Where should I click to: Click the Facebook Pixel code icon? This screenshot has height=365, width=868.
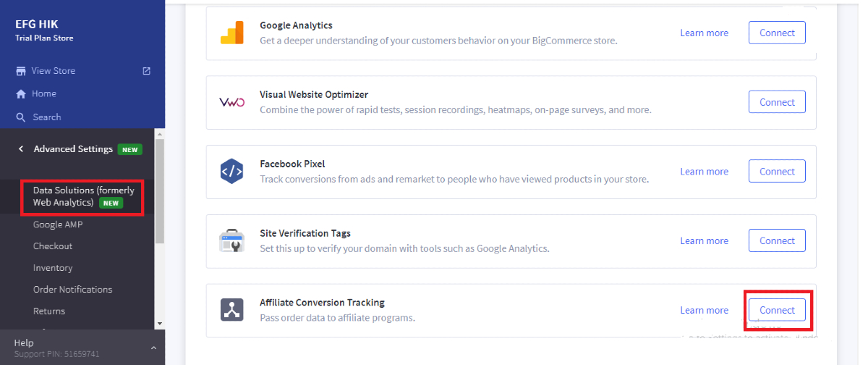232,172
